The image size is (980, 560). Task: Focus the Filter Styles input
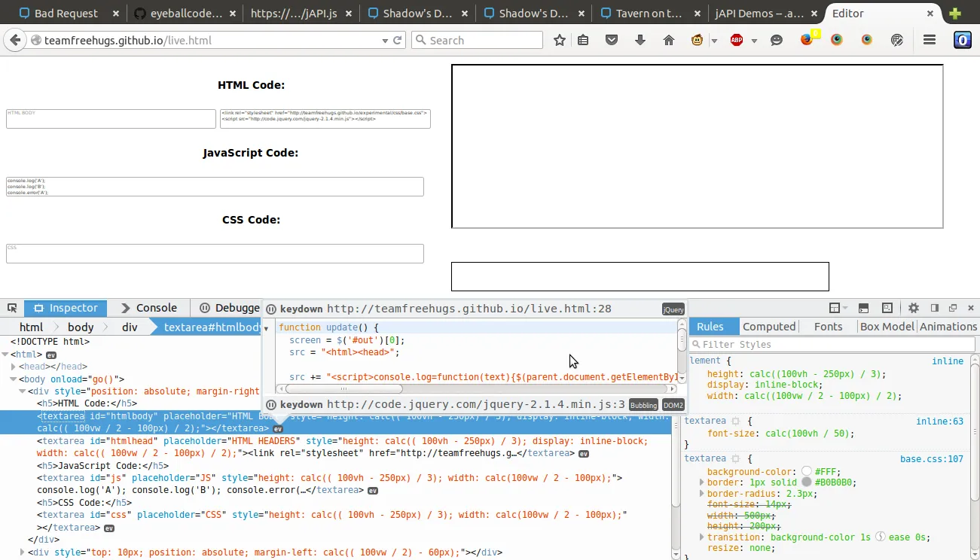[832, 345]
